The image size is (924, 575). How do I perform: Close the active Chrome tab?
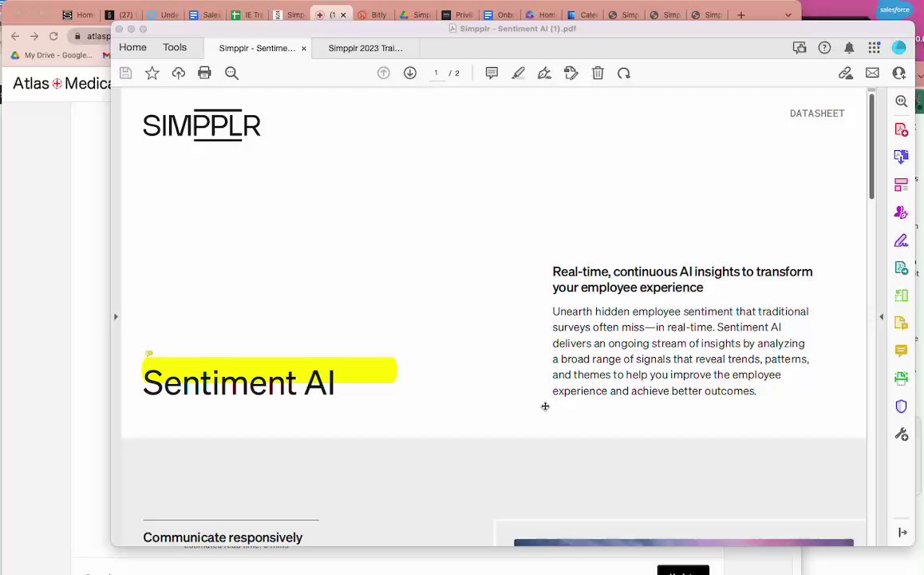pyautogui.click(x=344, y=15)
